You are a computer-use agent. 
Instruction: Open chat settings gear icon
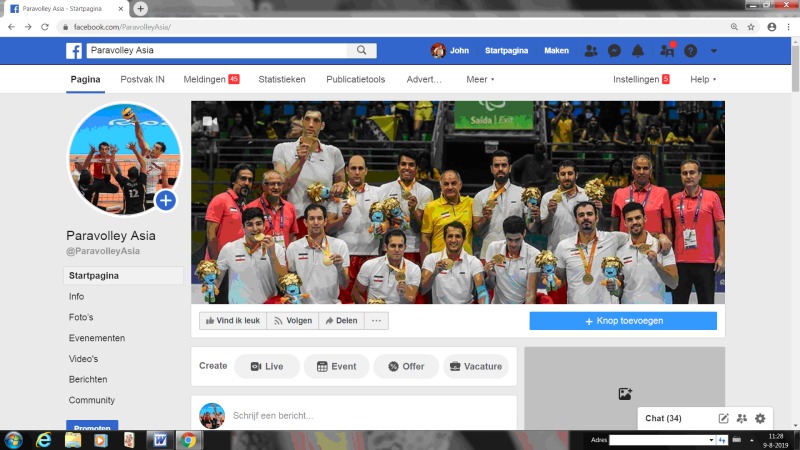click(x=760, y=418)
